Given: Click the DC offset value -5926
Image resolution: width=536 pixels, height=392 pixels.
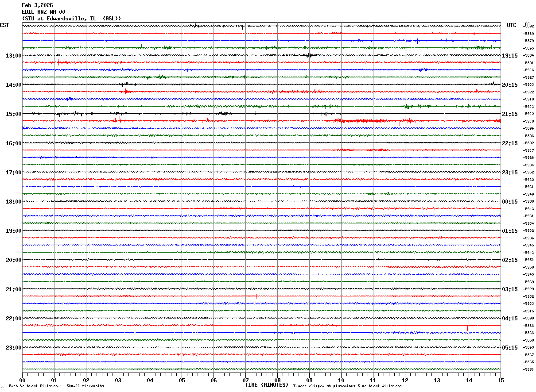Looking at the screenshot, I should pos(528,158).
